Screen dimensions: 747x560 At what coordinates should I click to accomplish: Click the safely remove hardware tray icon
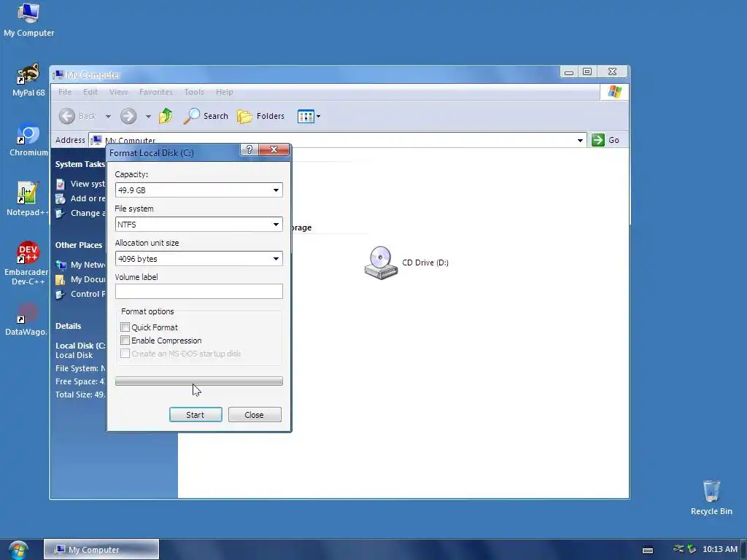pyautogui.click(x=692, y=549)
